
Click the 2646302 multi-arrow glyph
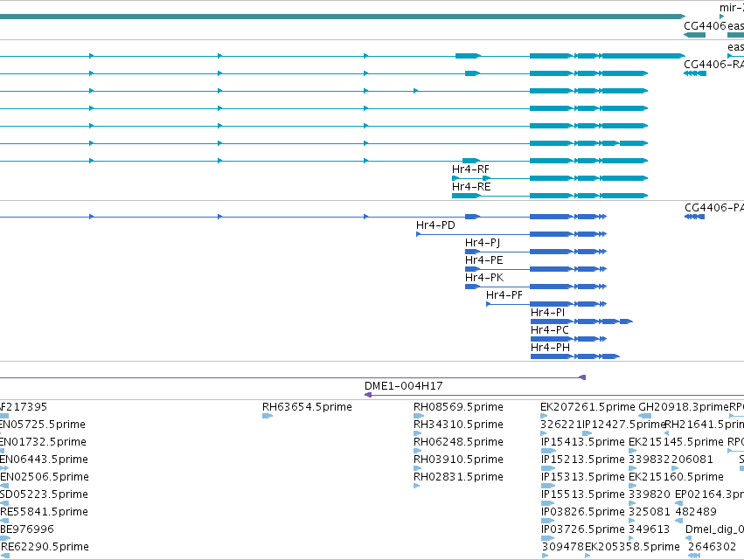(693, 556)
